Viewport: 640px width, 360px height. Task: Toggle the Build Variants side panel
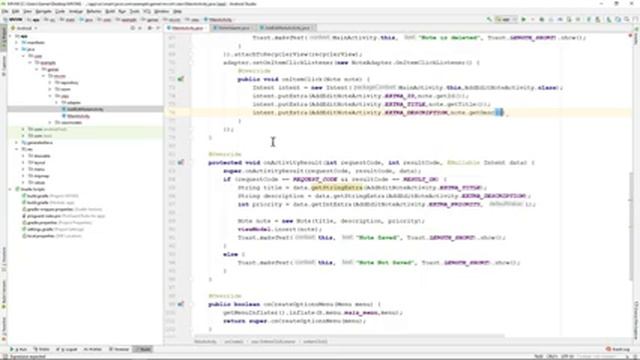point(4,295)
